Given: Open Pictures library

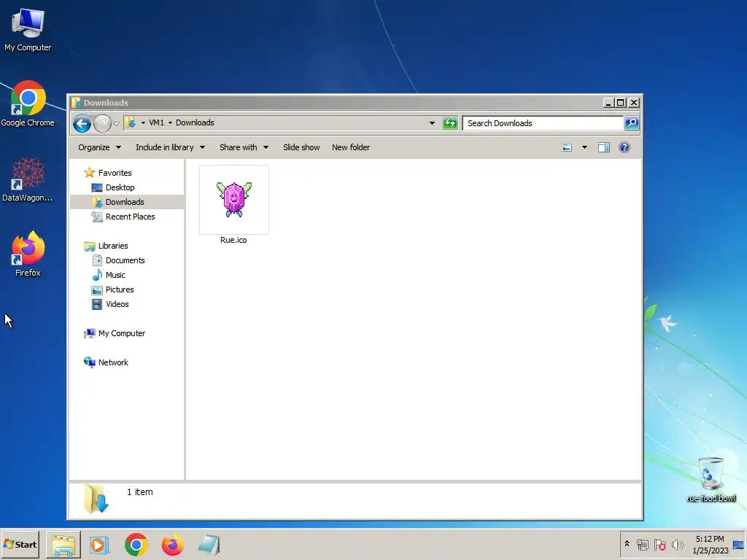Looking at the screenshot, I should (120, 289).
